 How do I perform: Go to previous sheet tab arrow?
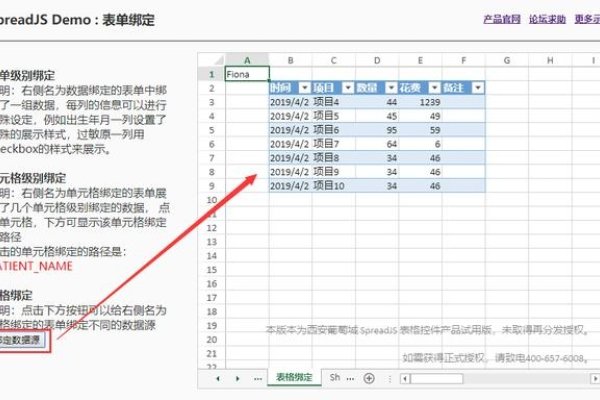218,378
